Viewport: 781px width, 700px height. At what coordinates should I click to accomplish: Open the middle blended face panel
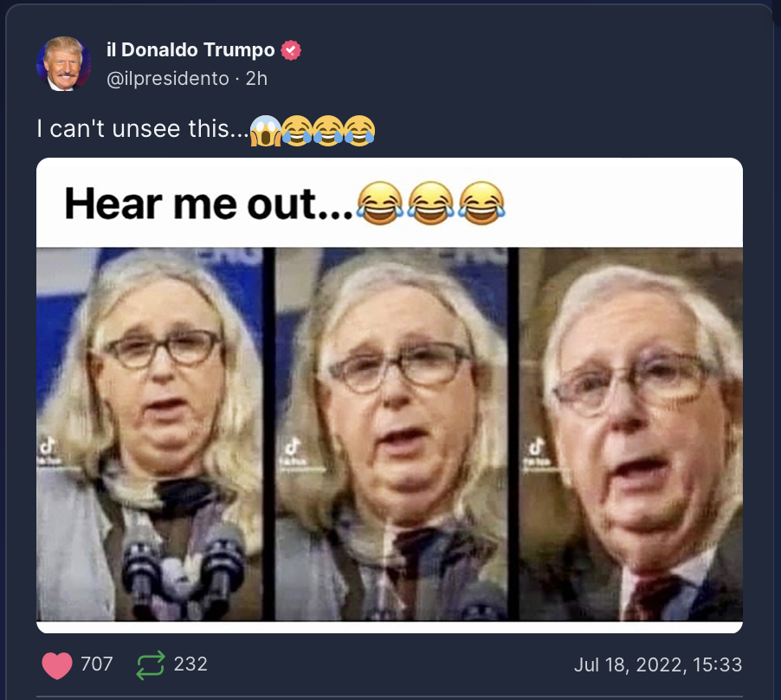coord(391,434)
